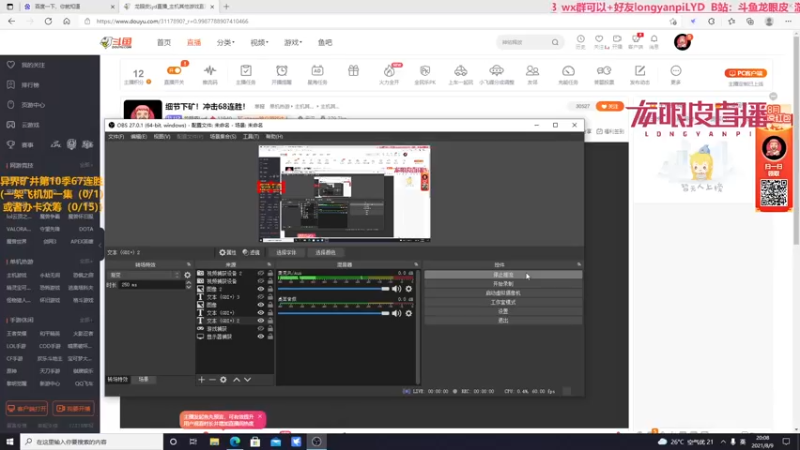Image resolution: width=800 pixels, height=450 pixels.
Task: Toggle visibility of 视频捕获设备 2 source
Action: 261,273
